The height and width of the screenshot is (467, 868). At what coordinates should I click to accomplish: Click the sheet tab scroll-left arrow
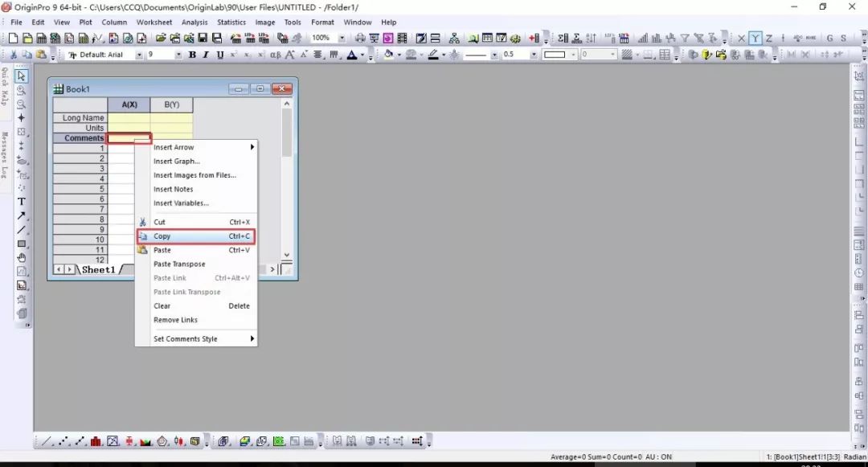coord(59,269)
